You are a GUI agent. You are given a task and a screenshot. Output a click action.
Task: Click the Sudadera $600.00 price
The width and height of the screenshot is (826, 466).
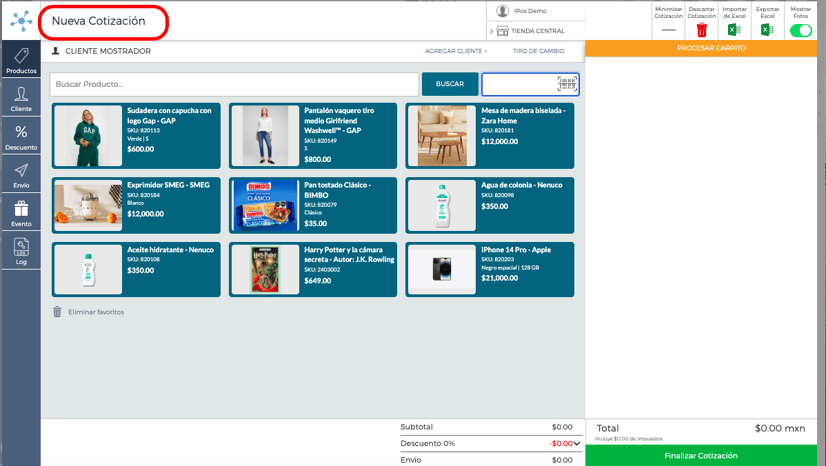tap(141, 149)
